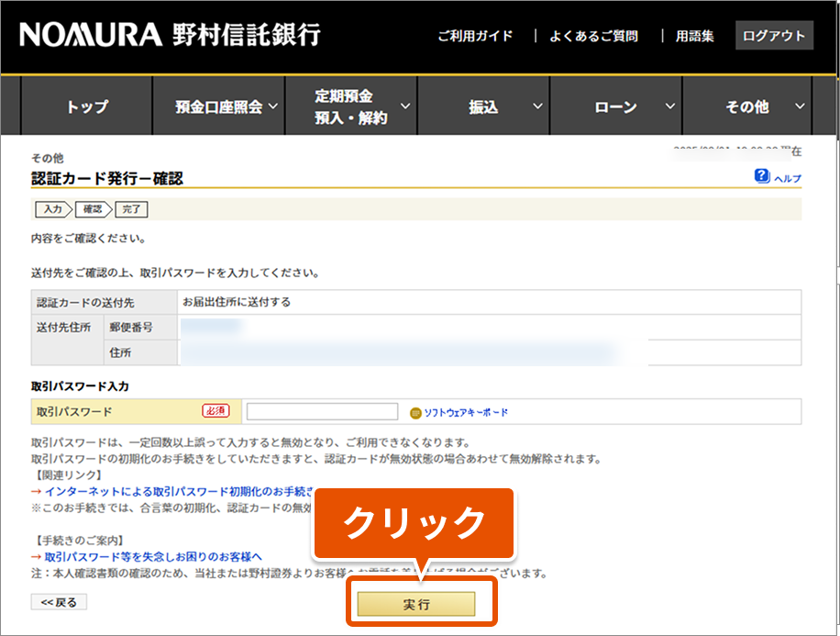Open help via the blue question mark icon
840x636 pixels.
762,176
